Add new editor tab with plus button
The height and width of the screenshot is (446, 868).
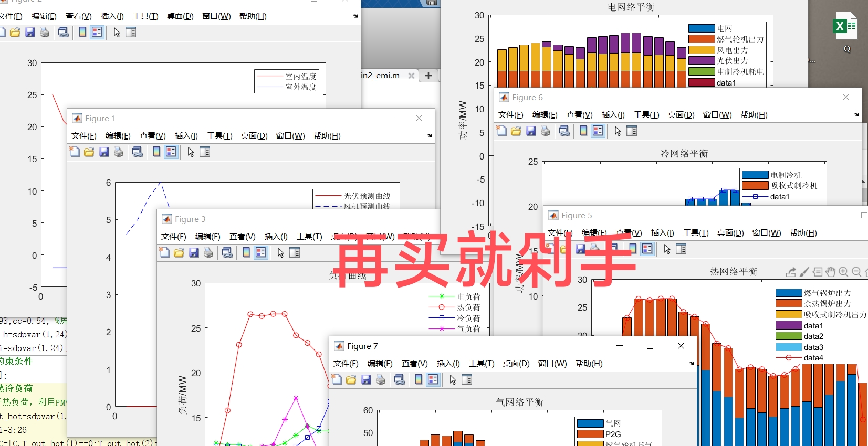coord(428,76)
